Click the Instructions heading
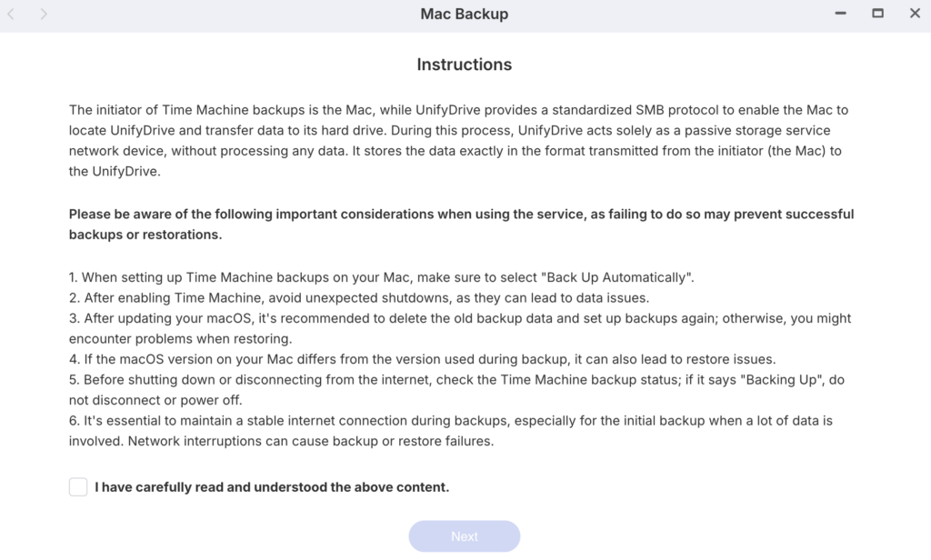Viewport: 931px width, 560px height. click(464, 65)
